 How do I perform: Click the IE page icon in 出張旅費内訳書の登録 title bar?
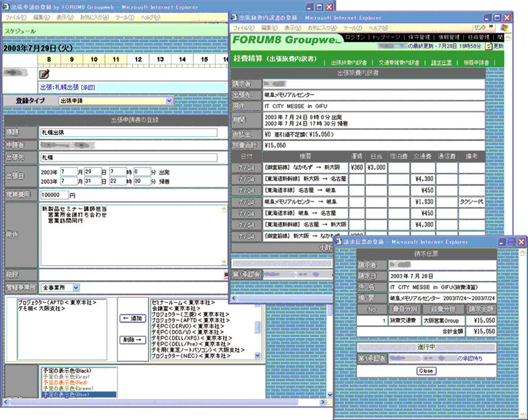pos(234,17)
